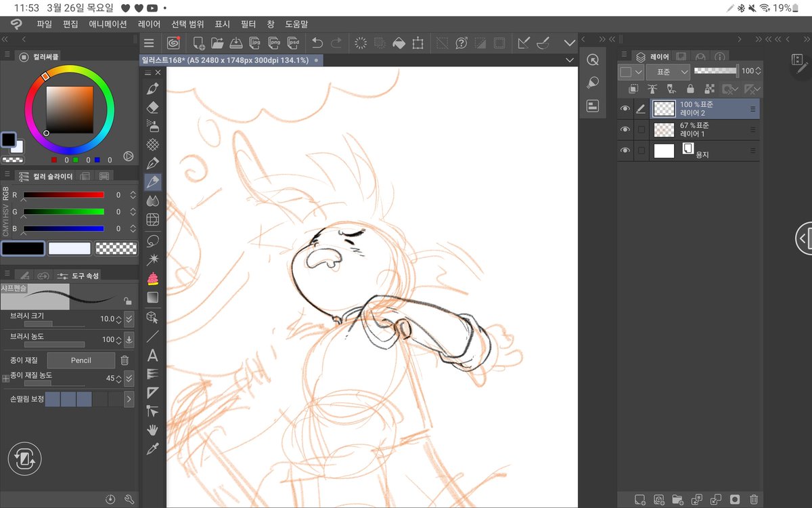Tick the checkbox on 용지 layer row

click(641, 150)
